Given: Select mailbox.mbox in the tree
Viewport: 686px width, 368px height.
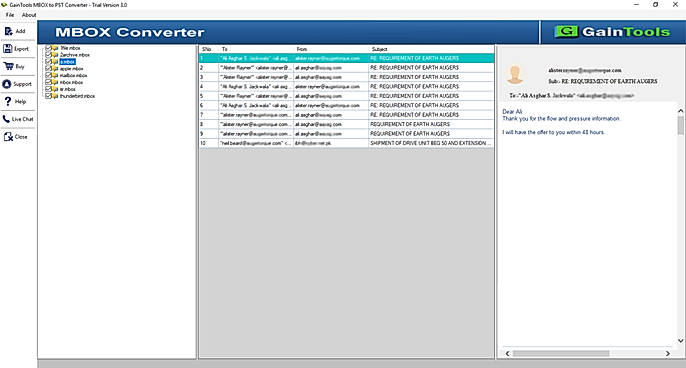Looking at the screenshot, I should (x=73, y=75).
